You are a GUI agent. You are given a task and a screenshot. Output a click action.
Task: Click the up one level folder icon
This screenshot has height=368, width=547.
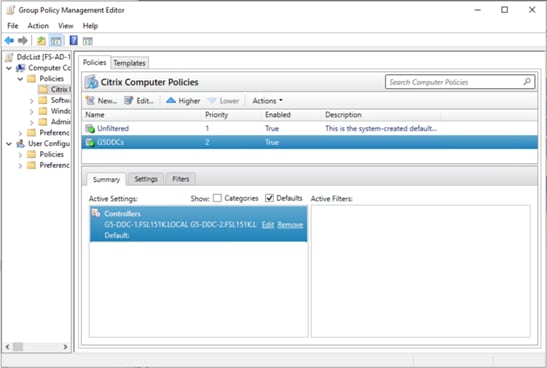pos(42,41)
